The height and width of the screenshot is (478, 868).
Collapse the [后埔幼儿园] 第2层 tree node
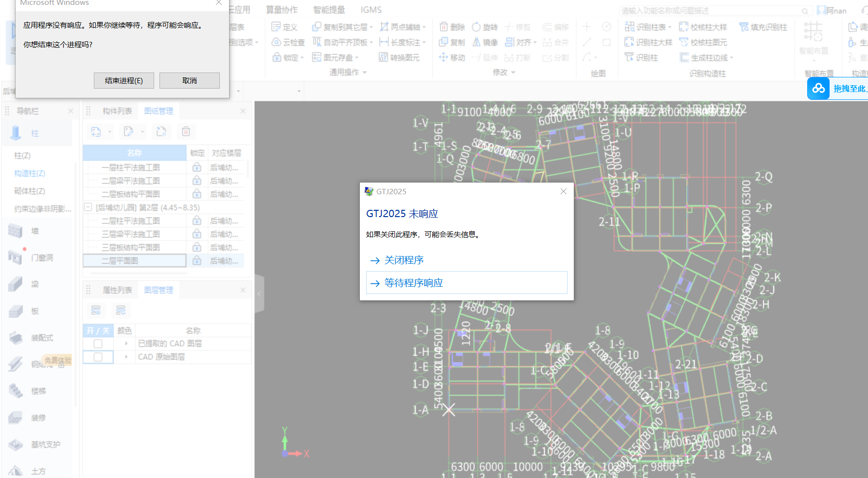tap(88, 207)
